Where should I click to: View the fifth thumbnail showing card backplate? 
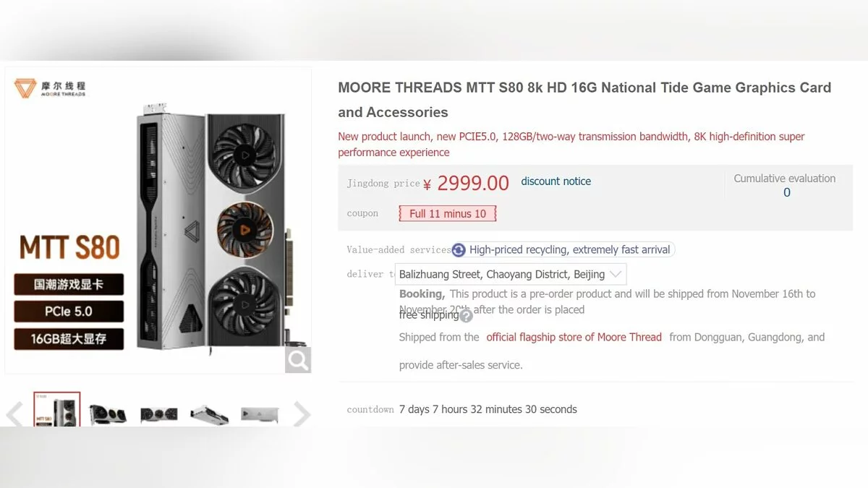260,414
